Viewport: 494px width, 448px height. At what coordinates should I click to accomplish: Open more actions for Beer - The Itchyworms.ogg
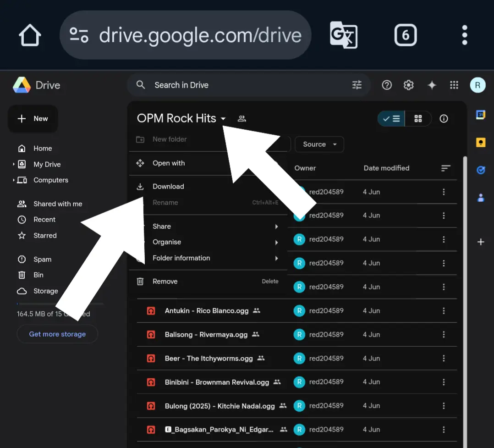(x=444, y=359)
